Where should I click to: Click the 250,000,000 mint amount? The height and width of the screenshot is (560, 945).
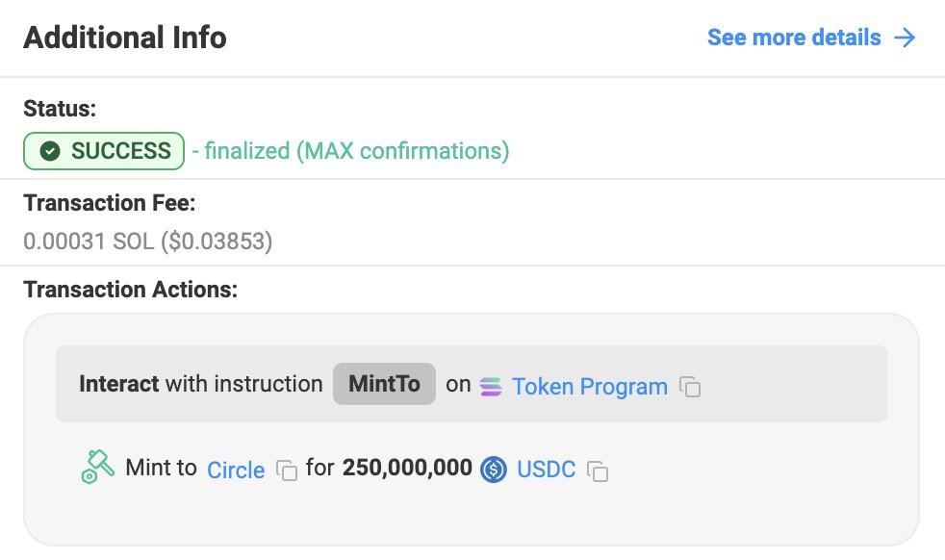click(407, 469)
